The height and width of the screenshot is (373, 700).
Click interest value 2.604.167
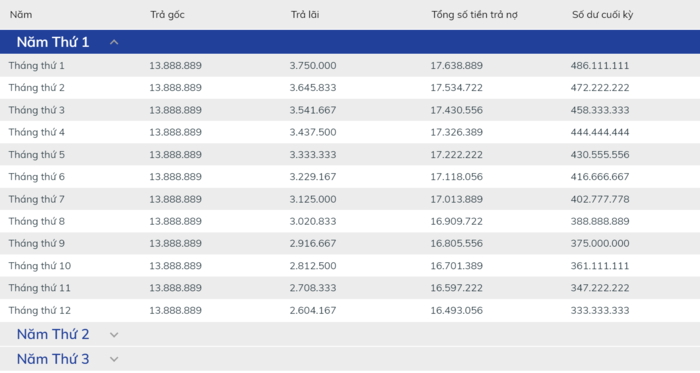312,311
